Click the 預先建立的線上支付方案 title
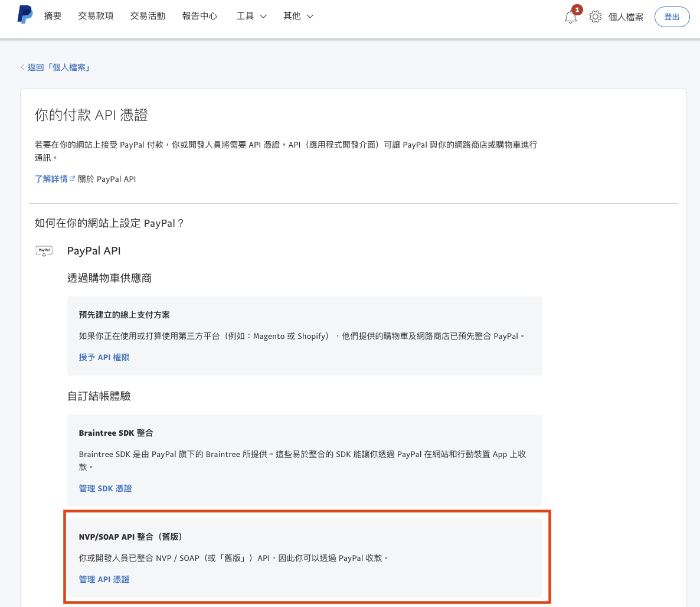700x607 pixels. pyautogui.click(x=124, y=315)
